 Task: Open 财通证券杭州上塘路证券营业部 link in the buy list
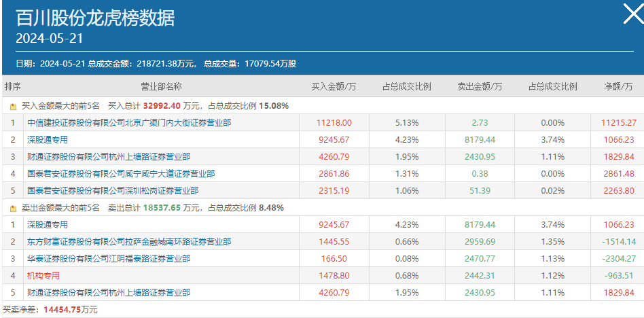[x=109, y=156]
